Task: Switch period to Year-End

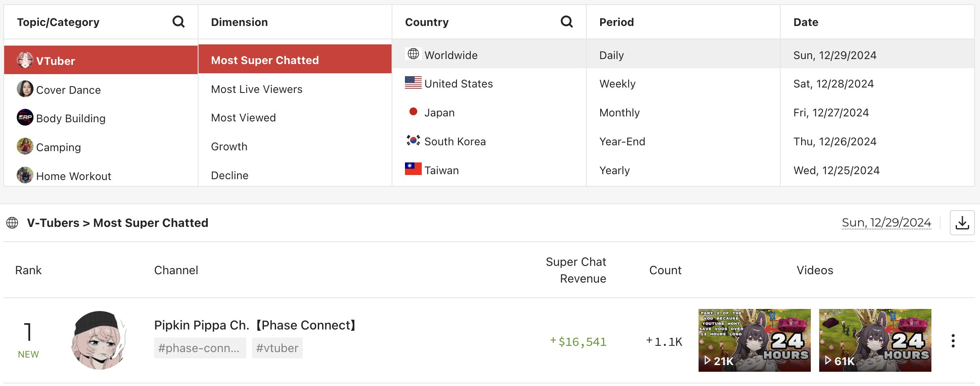Action: 683,141
